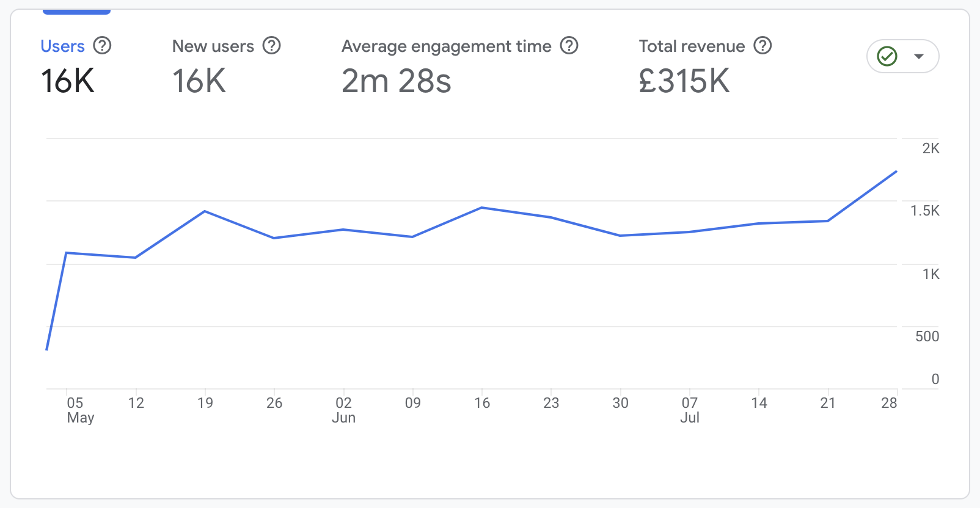The width and height of the screenshot is (980, 508).
Task: Click the £315K revenue value
Action: [x=684, y=81]
